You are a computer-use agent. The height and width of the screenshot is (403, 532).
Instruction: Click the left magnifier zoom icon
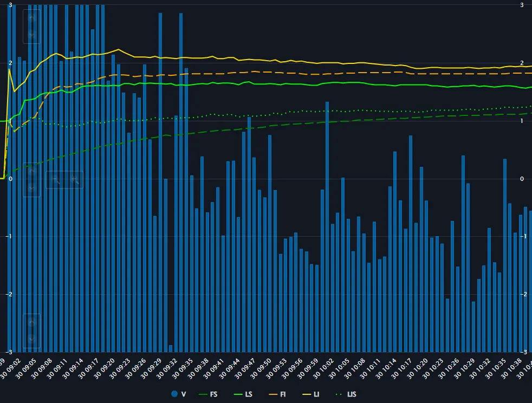[x=55, y=180]
